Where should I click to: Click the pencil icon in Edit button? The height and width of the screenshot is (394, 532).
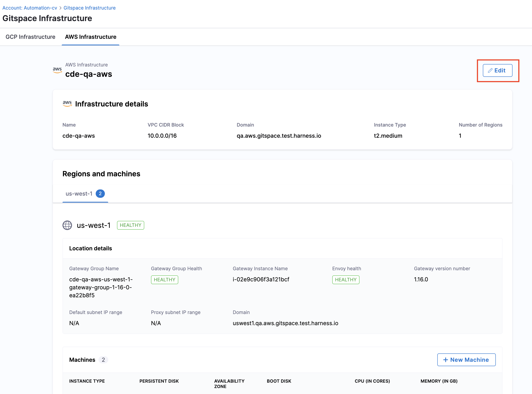coord(490,70)
